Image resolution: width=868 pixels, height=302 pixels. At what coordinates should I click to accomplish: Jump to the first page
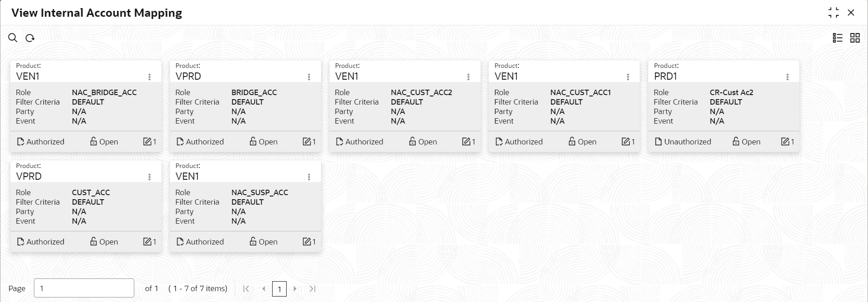[246, 289]
